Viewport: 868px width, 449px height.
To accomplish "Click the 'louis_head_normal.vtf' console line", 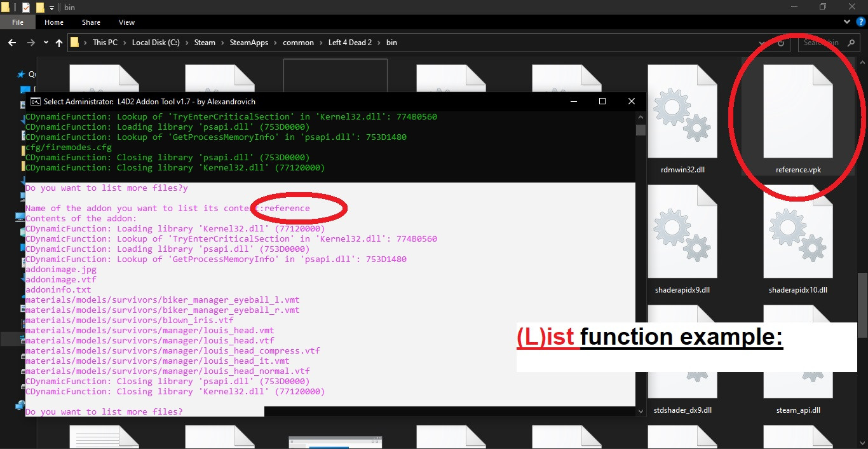I will [x=168, y=371].
